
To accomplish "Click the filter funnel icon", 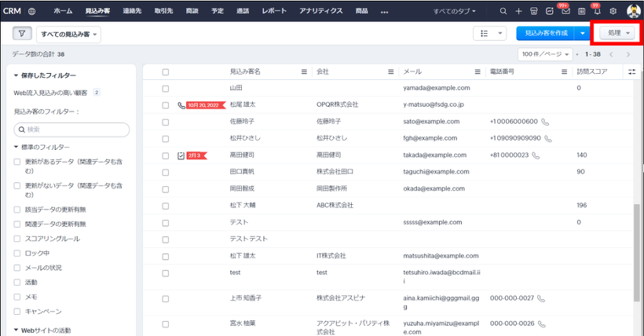I will click(x=22, y=35).
